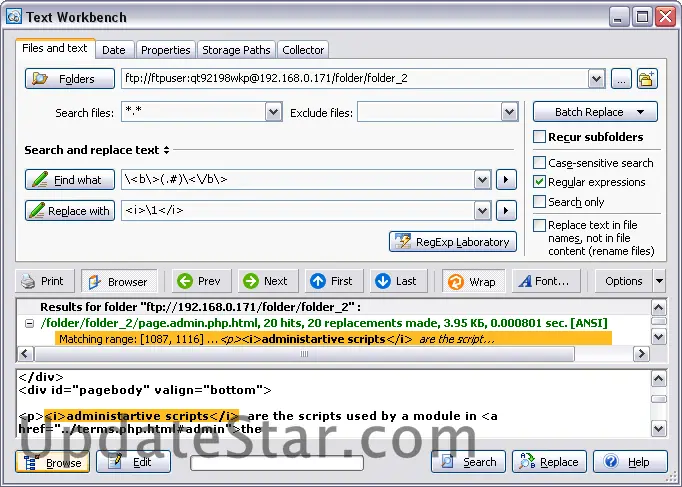The width and height of the screenshot is (682, 487).
Task: Toggle the Recur subfolders checkbox
Action: tap(539, 137)
